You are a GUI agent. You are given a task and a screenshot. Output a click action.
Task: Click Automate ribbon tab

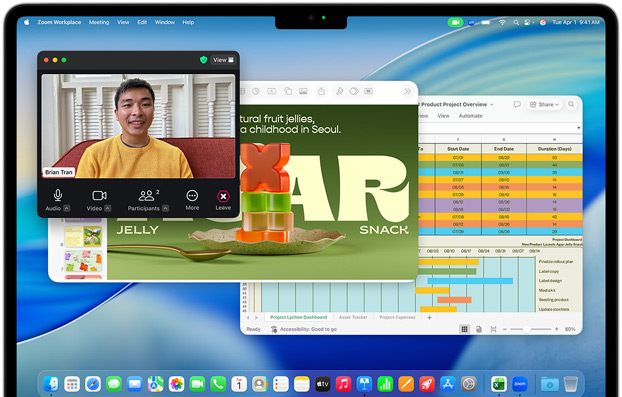[x=470, y=116]
